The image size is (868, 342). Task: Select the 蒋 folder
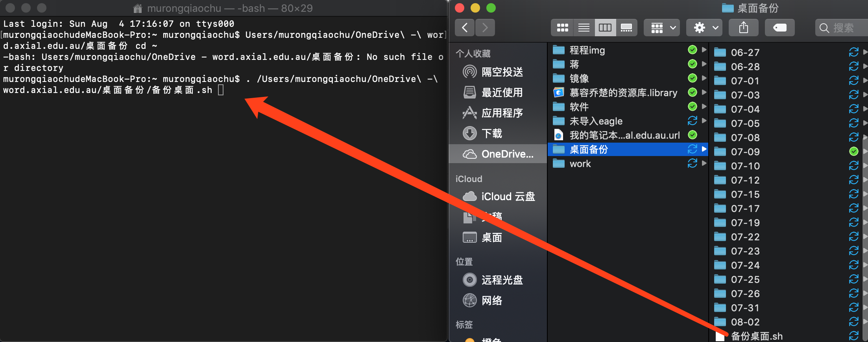point(628,64)
